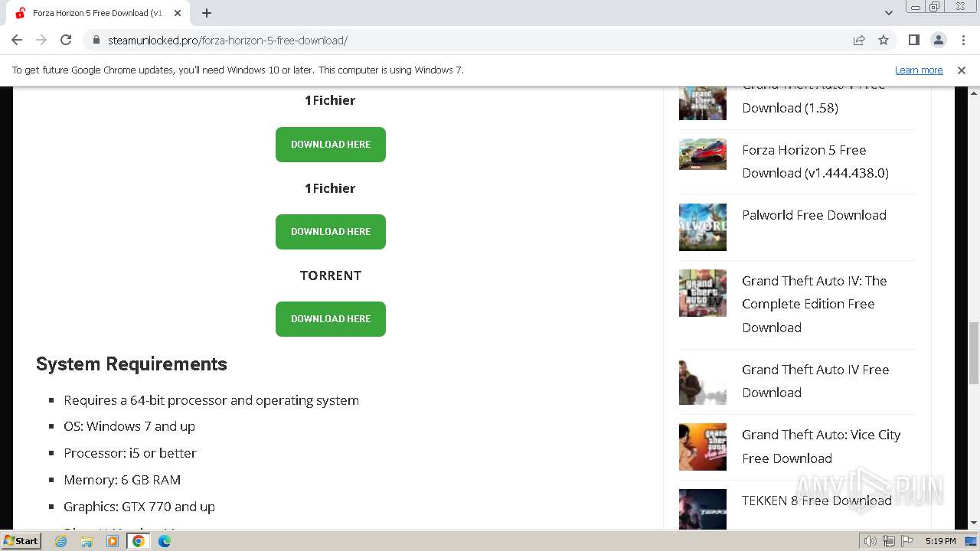
Task: Click 'Requires a 64-bit processor' text
Action: pos(211,400)
